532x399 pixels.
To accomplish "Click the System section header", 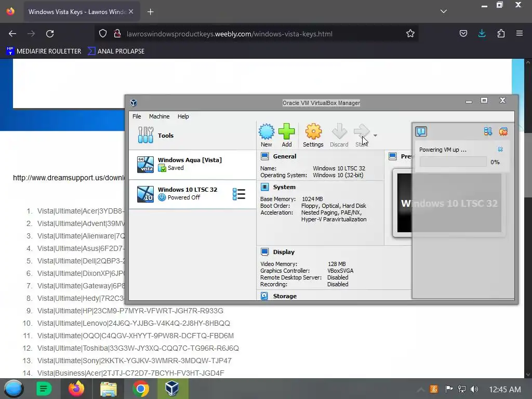I will (284, 187).
